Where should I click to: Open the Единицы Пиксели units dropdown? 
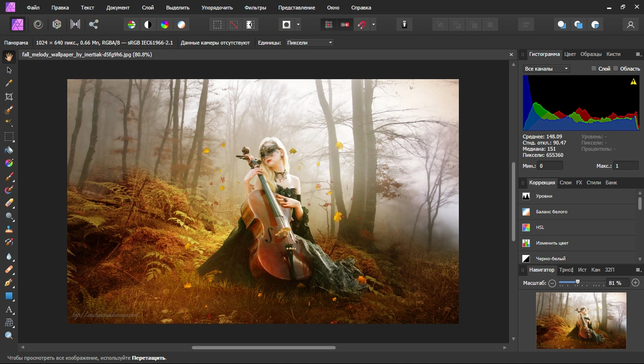coord(309,42)
